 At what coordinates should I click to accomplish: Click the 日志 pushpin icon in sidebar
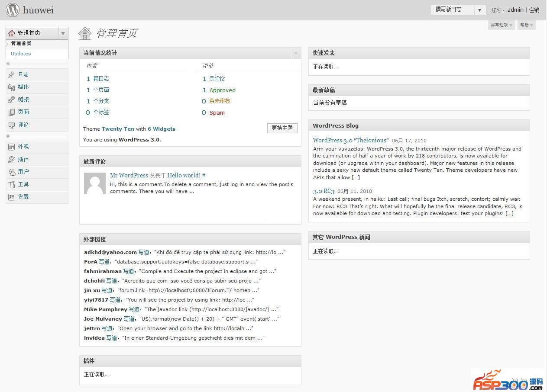point(12,75)
